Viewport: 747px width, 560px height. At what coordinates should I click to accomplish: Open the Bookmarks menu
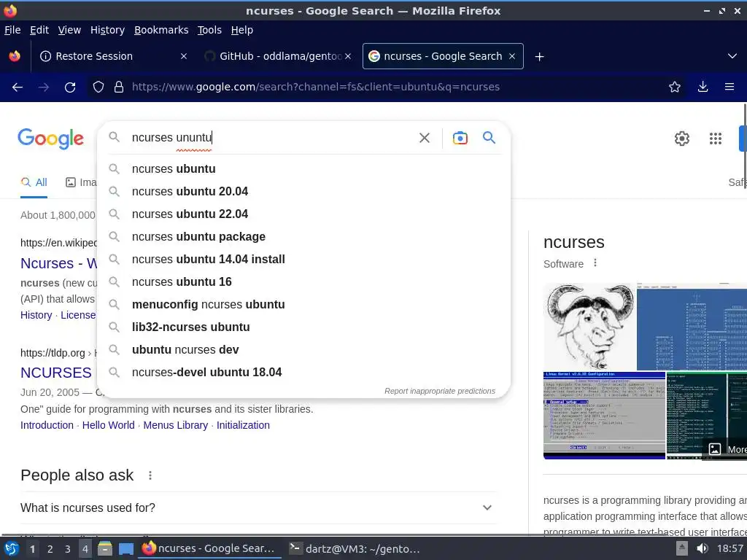(x=161, y=30)
